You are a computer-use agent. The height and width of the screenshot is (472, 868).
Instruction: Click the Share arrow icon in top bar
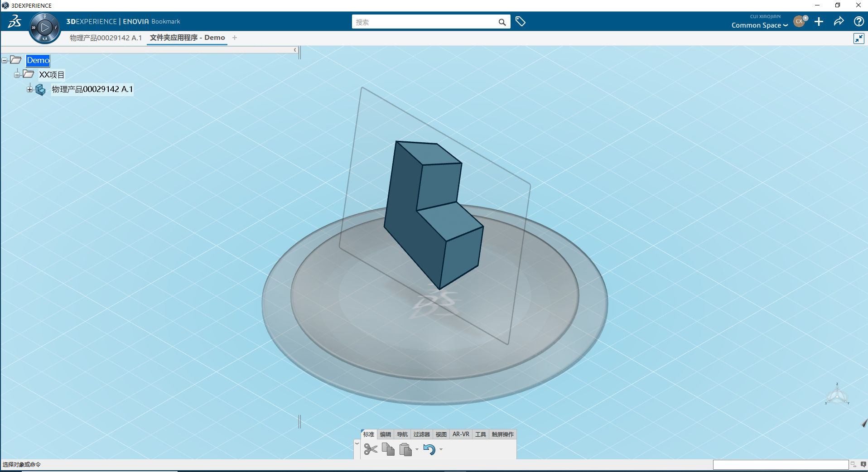839,21
